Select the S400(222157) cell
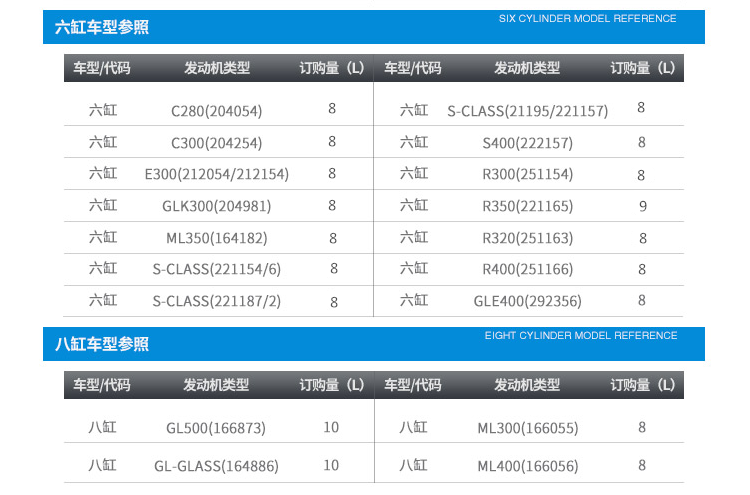Viewport: 750px width, 495px height. point(528,143)
